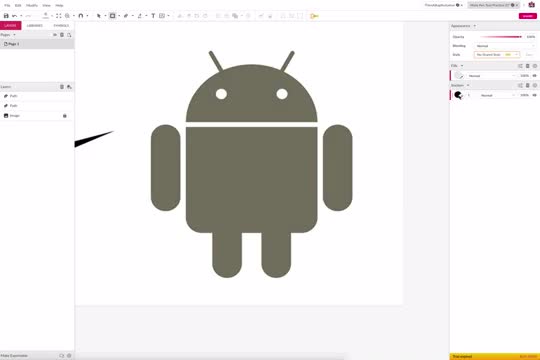Select the first Path layer
The image size is (540, 360).
point(37,96)
